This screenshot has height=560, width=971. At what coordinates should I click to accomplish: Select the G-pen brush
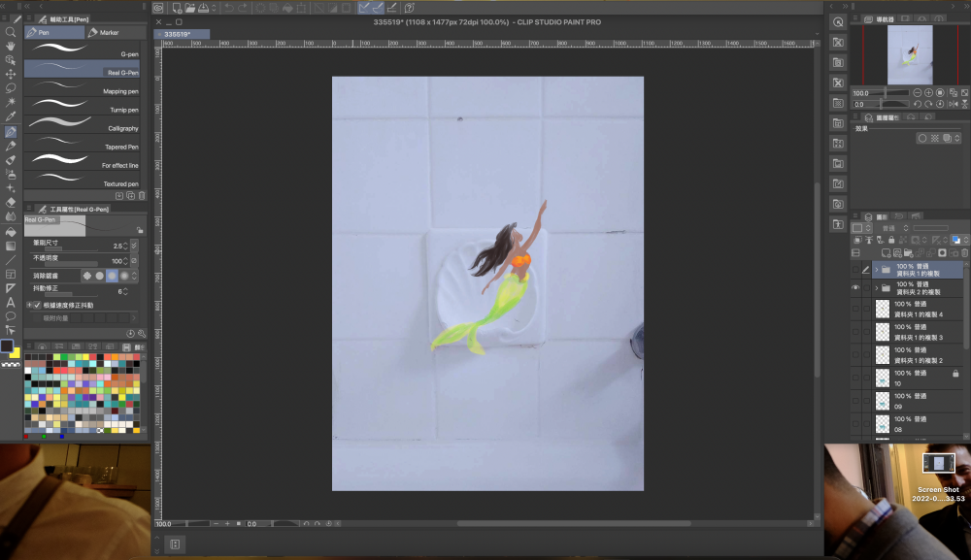coord(82,50)
